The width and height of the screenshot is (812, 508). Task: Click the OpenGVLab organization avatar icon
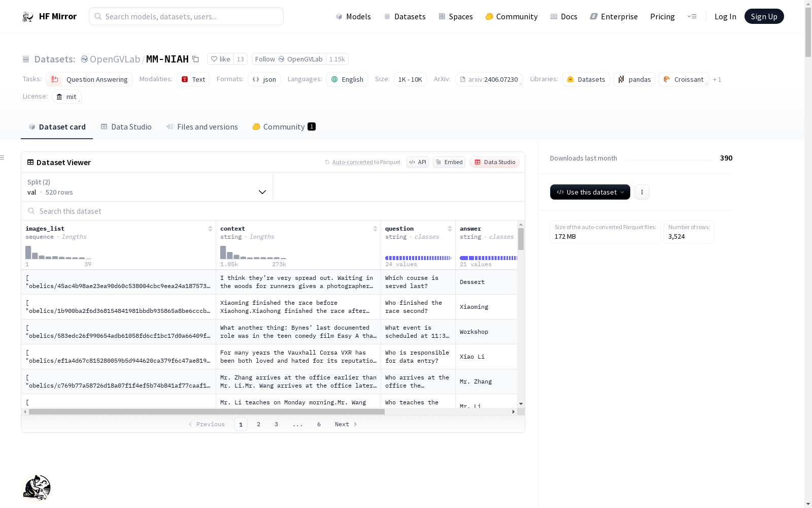point(84,59)
